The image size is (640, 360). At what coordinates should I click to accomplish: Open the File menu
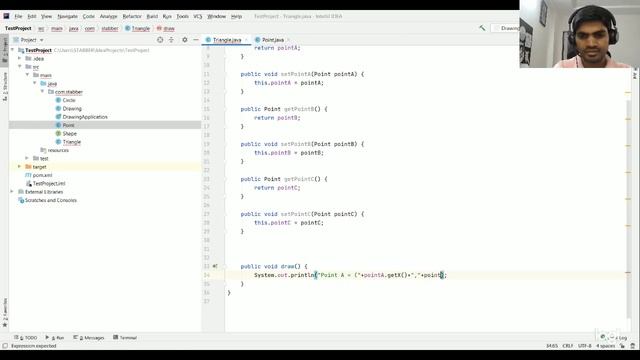pyautogui.click(x=18, y=16)
